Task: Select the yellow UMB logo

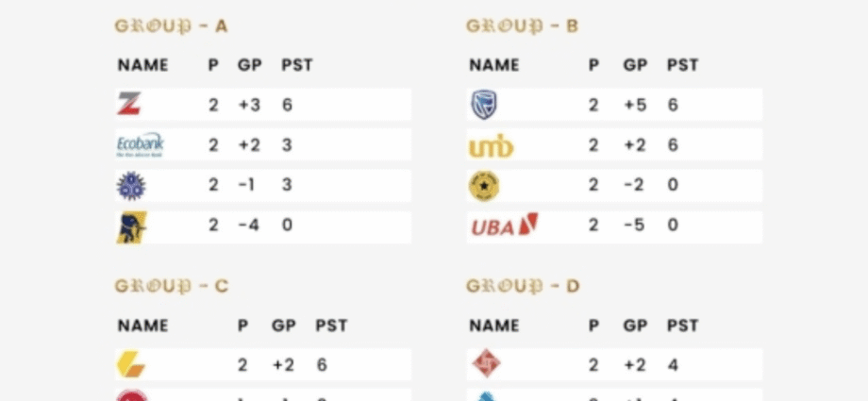Action: 491,146
